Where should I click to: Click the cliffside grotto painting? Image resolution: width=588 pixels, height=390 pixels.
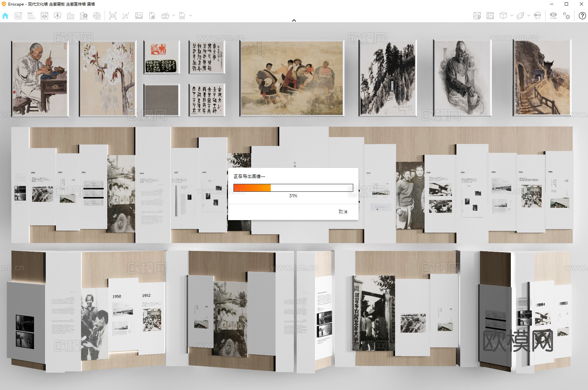pos(542,78)
